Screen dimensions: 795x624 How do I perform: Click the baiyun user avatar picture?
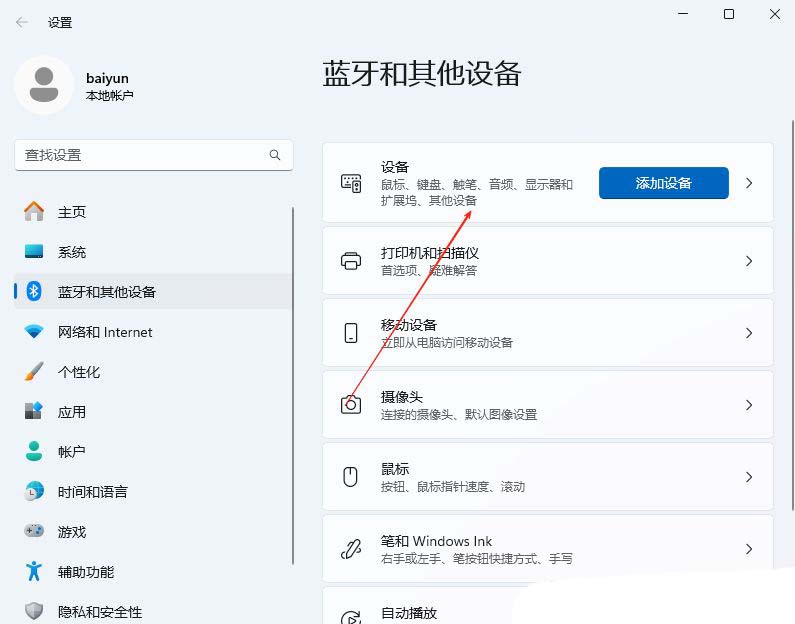click(44, 85)
